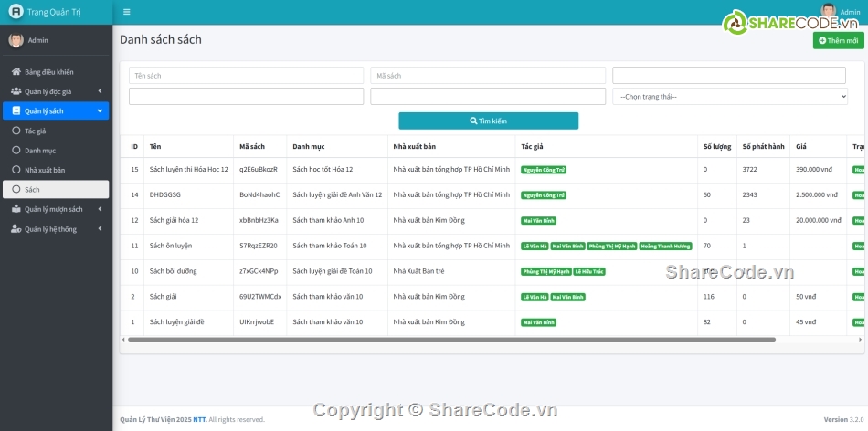
Task: Focus the Tên sách input field
Action: [246, 76]
